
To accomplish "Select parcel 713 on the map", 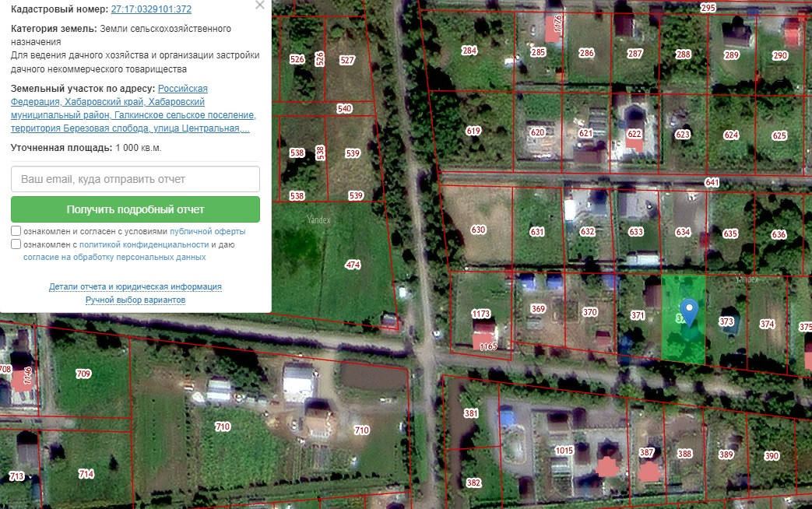I will [16, 476].
